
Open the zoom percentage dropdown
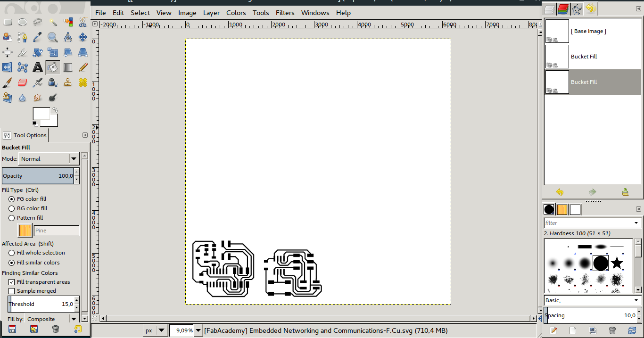coord(198,330)
